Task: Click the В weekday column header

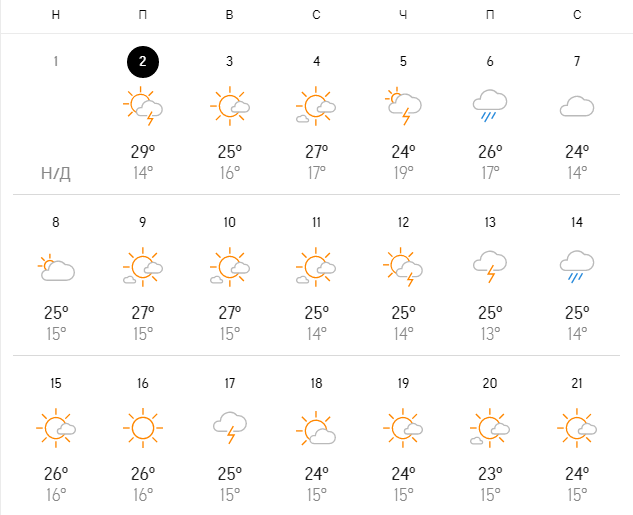Action: pos(230,15)
